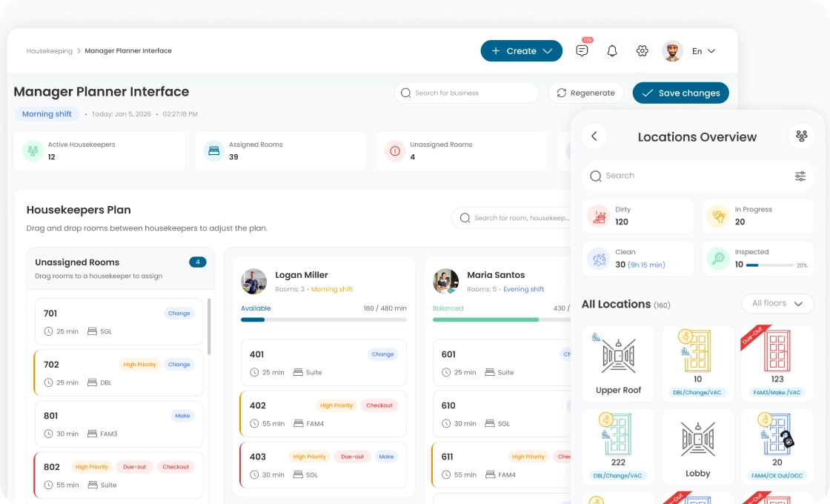Open the En language dropdown
Screen dimensions: 830x504
tap(703, 51)
